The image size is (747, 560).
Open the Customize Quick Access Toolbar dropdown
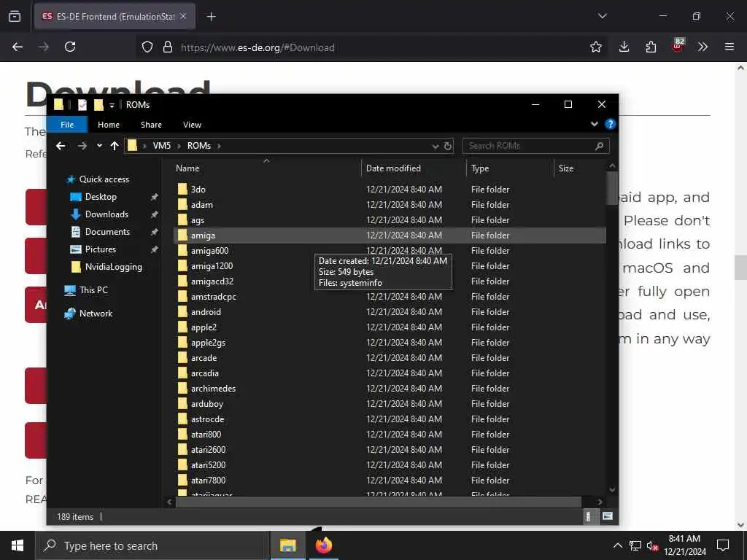[x=112, y=105]
